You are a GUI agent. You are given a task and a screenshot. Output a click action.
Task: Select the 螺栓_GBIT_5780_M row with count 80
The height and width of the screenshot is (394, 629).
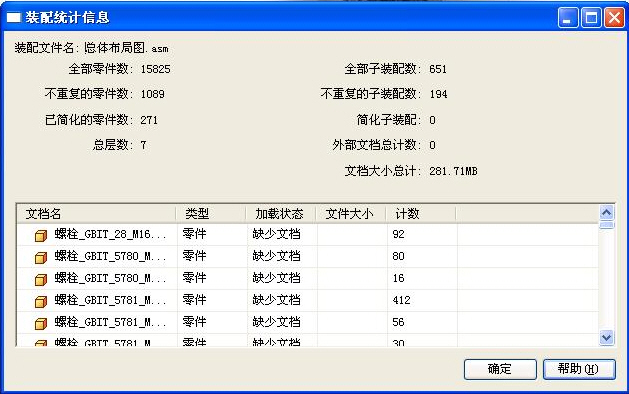[308, 257]
